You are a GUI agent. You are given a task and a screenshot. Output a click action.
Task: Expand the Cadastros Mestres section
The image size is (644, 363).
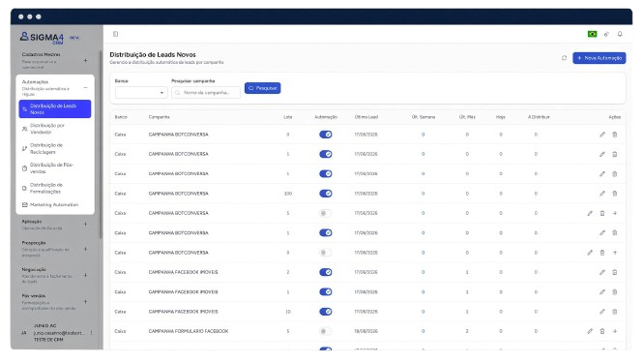[85, 60]
